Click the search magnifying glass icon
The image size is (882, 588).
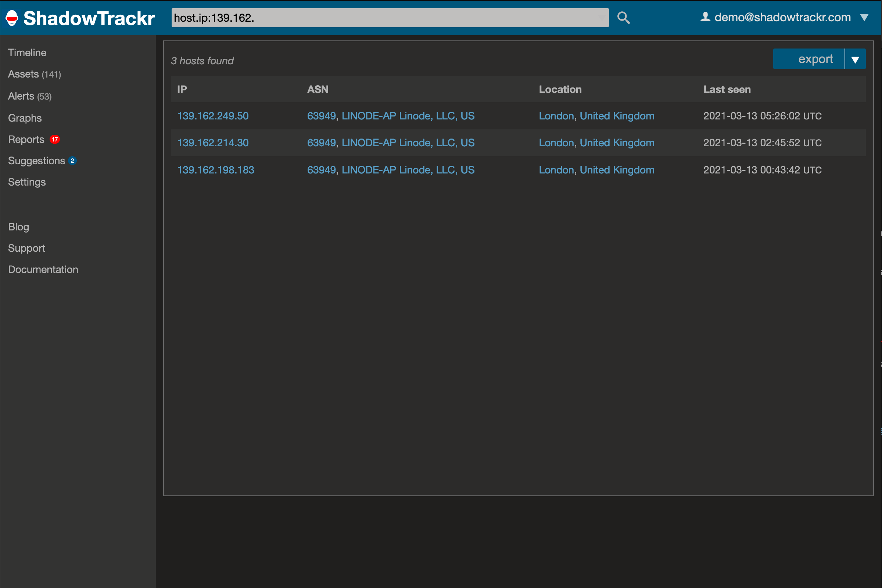pos(623,18)
